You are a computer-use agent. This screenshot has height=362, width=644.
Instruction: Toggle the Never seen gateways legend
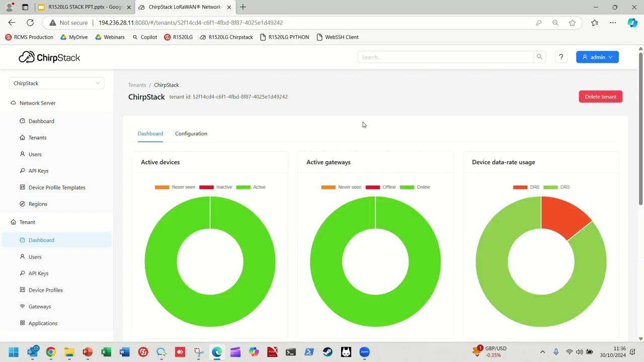pyautogui.click(x=341, y=187)
